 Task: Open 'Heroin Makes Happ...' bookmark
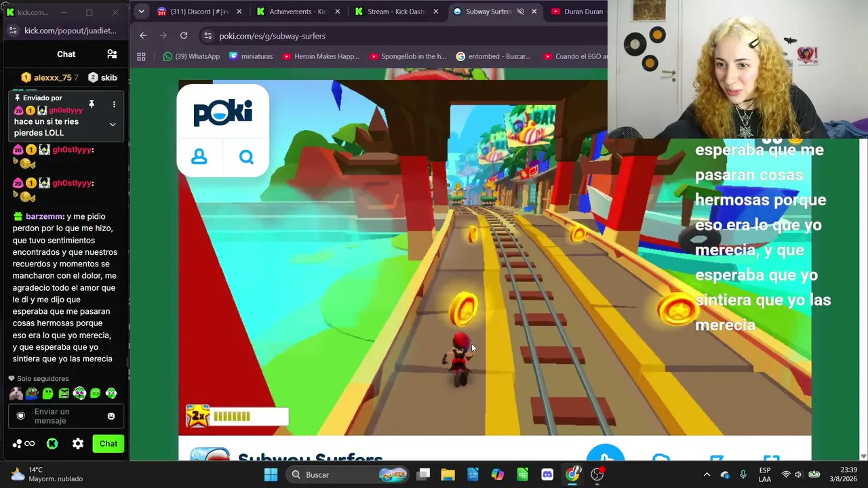tap(321, 56)
